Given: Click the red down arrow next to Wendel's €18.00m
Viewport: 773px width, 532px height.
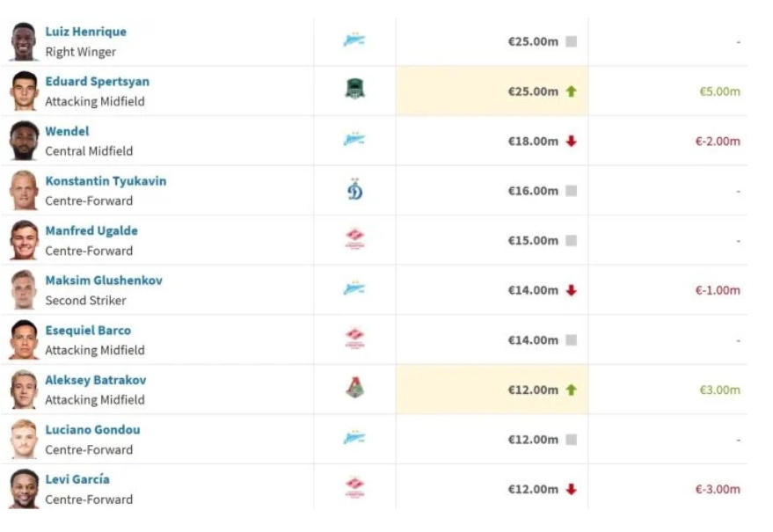Looking at the screenshot, I should [x=571, y=141].
